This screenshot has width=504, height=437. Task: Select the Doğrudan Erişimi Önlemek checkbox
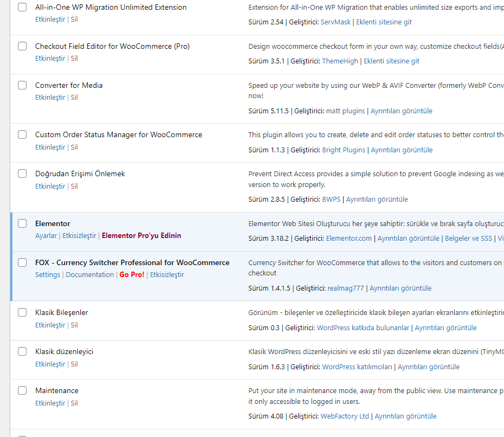tap(22, 173)
